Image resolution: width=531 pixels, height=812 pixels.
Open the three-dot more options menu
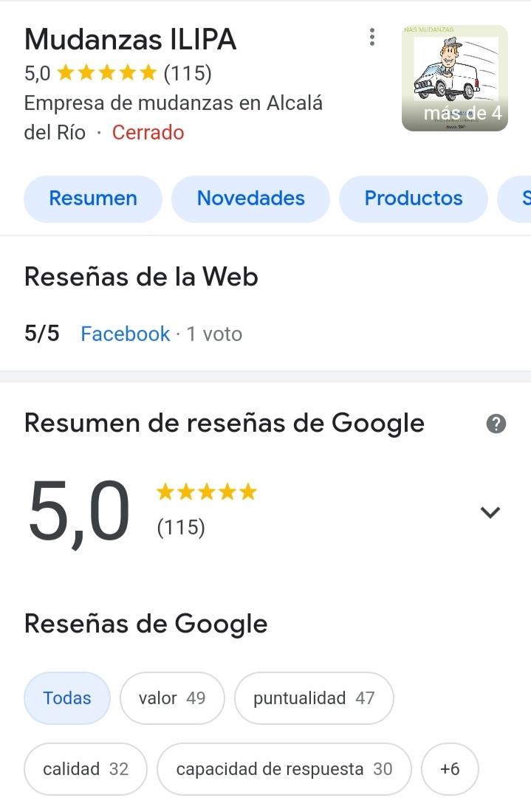[372, 38]
